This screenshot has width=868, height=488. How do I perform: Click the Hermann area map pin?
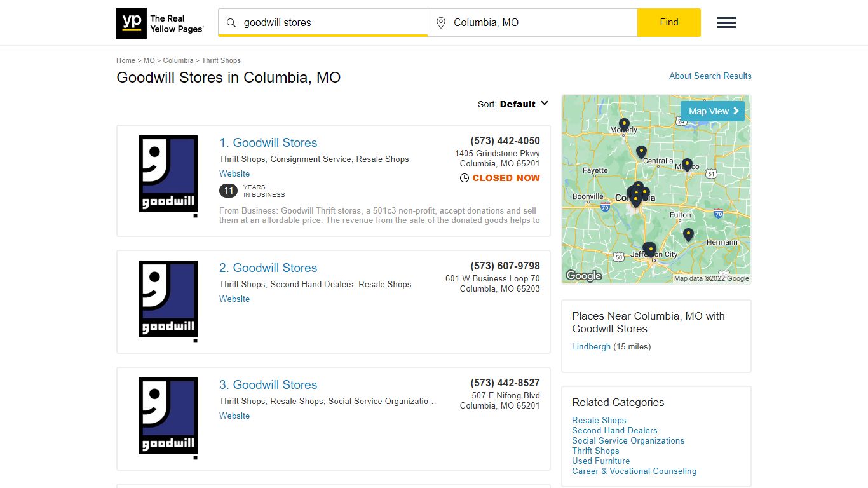click(688, 235)
